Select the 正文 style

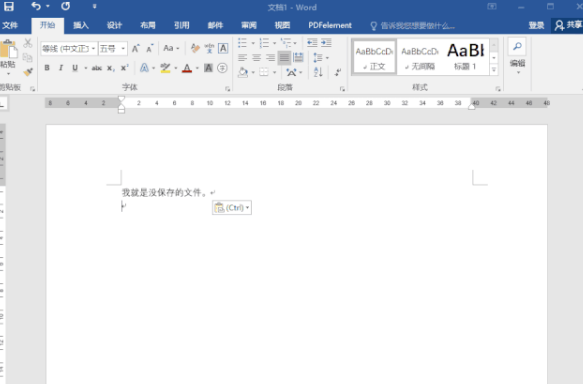[x=374, y=57]
